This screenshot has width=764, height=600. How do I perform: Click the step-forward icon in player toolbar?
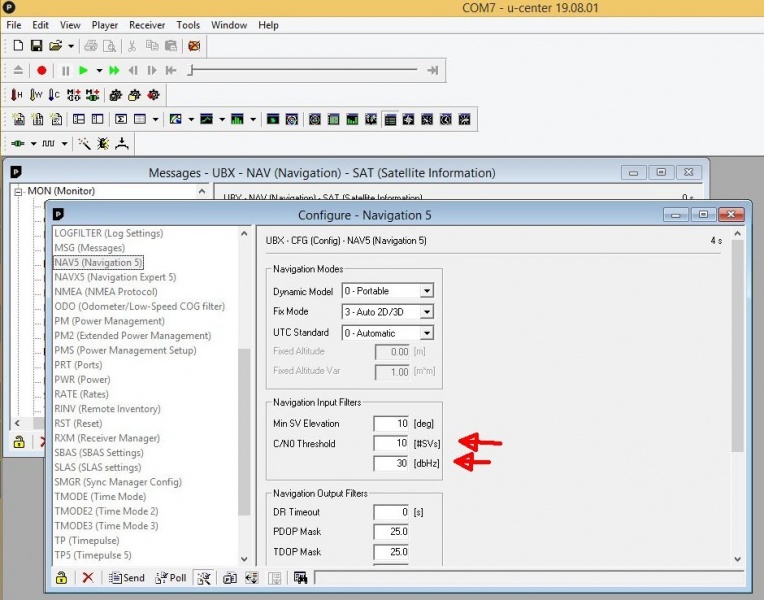click(152, 71)
